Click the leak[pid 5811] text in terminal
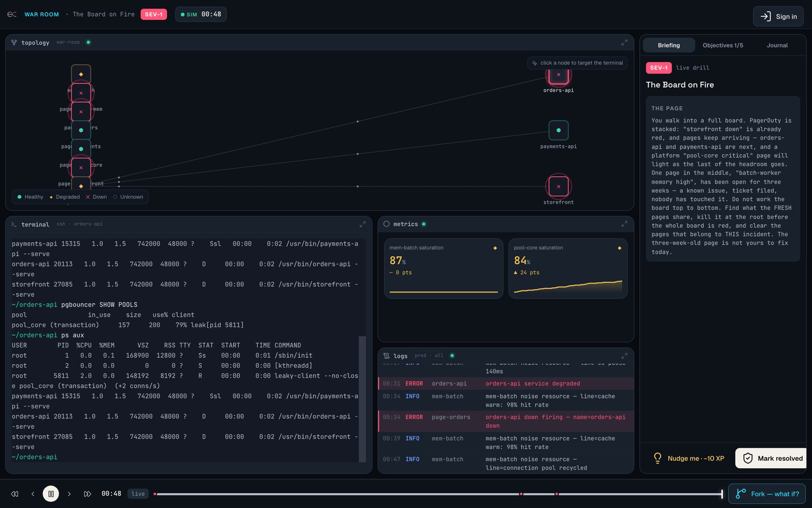 click(x=217, y=325)
